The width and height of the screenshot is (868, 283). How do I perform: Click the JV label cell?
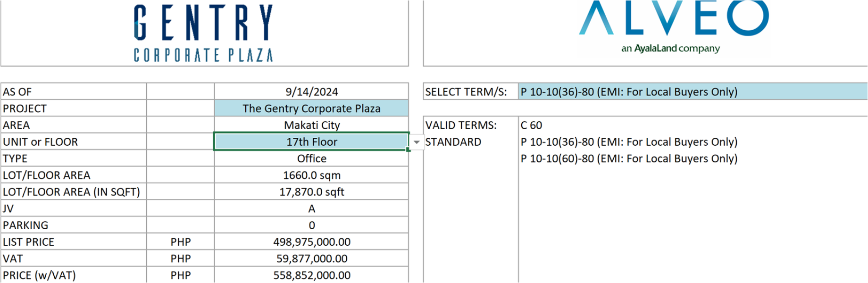tap(74, 208)
